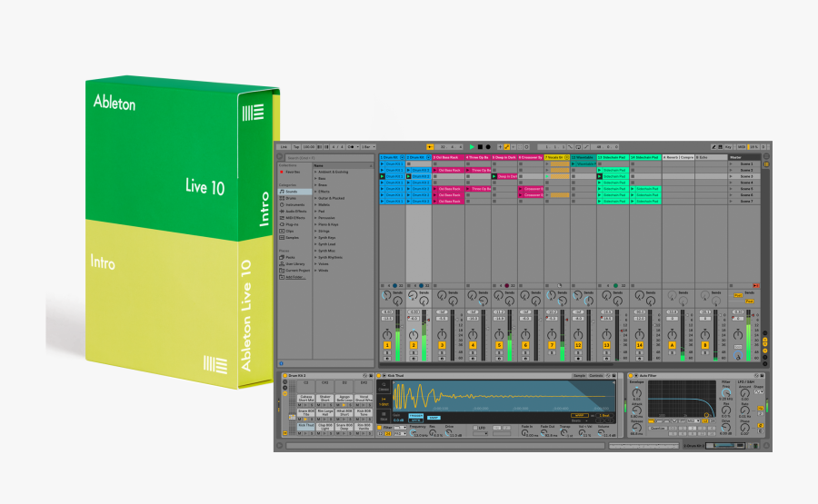The width and height of the screenshot is (818, 504).
Task: Expand the Guitar & Plucked folder
Action: pos(315,199)
